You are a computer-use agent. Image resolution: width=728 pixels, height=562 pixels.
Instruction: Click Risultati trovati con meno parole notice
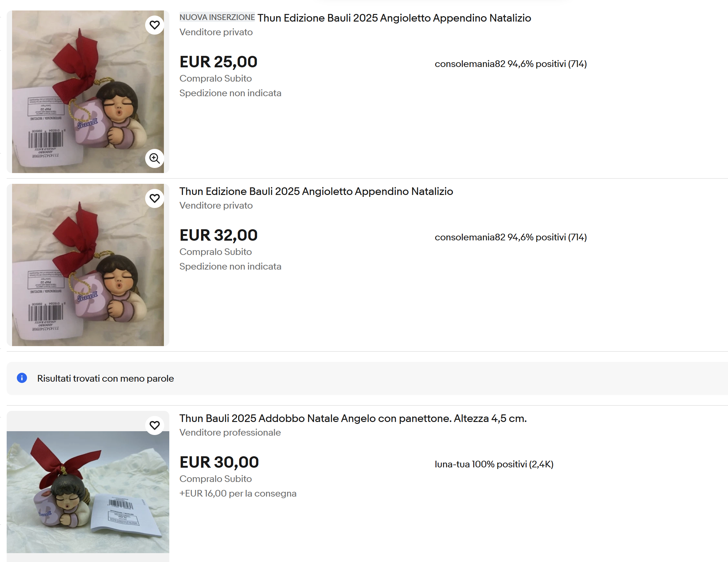coord(105,378)
